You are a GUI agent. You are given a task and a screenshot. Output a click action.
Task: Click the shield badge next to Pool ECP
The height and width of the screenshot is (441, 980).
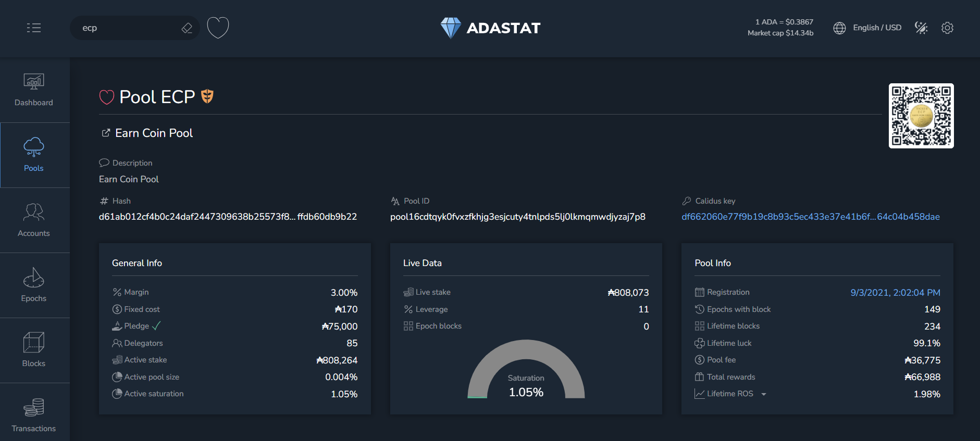[x=207, y=96]
